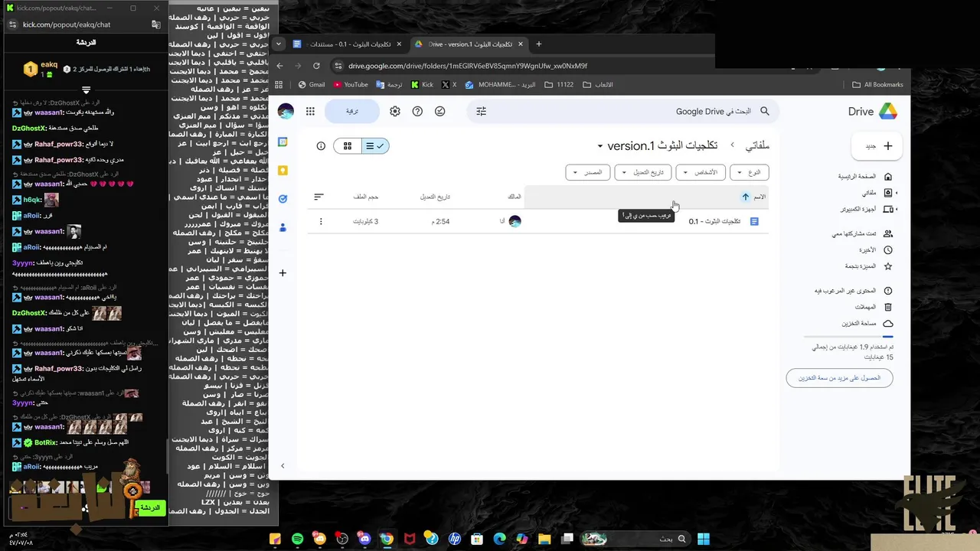This screenshot has height=551, width=980.
Task: Switch to grid layout view toggle
Action: click(x=348, y=145)
